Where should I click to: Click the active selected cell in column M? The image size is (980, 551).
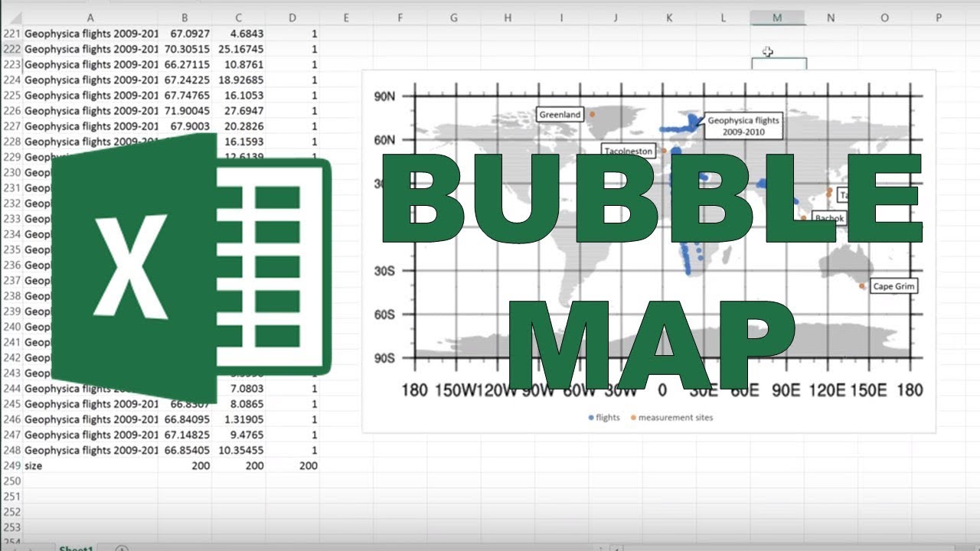pos(779,64)
